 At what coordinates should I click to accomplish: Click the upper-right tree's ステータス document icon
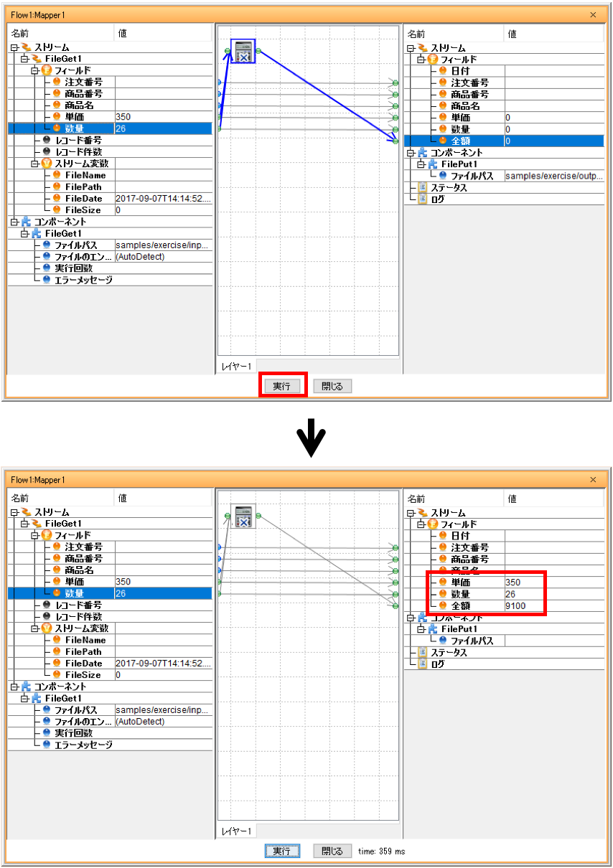(423, 187)
